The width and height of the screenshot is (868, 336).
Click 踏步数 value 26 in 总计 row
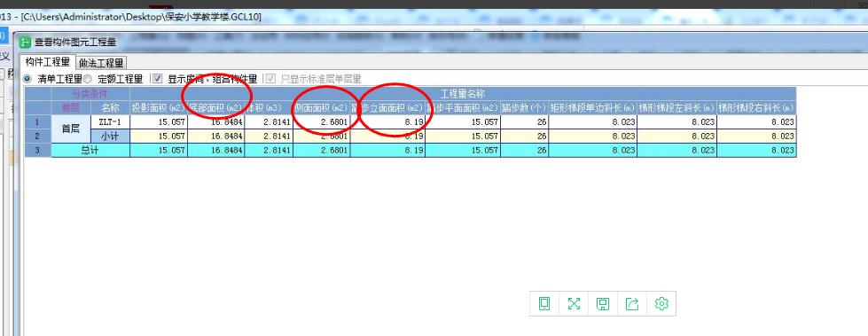[525, 151]
